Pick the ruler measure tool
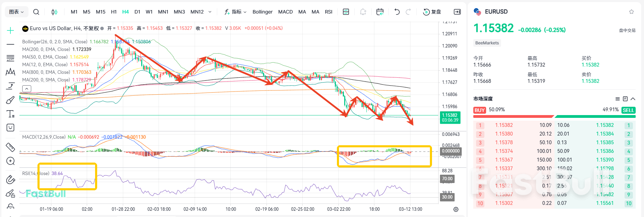Viewport: 644px width, 217px height. (10, 147)
